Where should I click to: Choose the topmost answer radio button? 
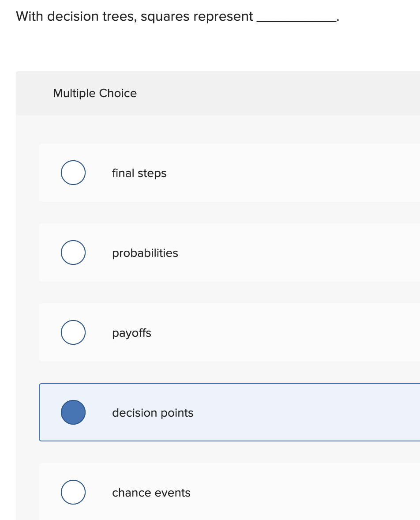[x=73, y=173]
